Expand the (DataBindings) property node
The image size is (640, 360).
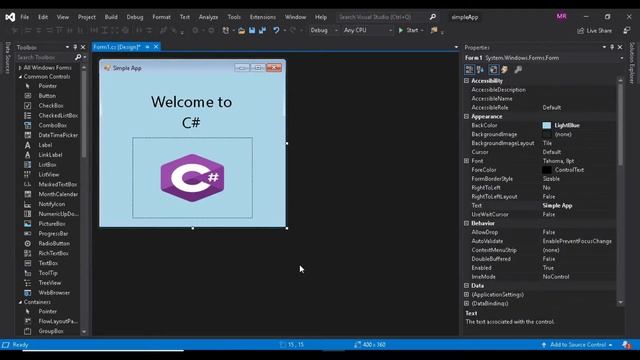click(467, 303)
